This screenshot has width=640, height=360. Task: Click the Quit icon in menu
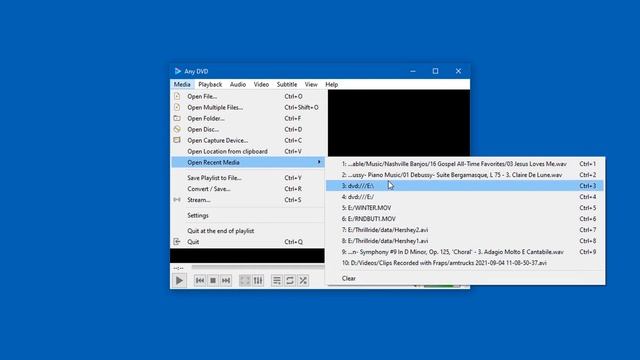[177, 242]
